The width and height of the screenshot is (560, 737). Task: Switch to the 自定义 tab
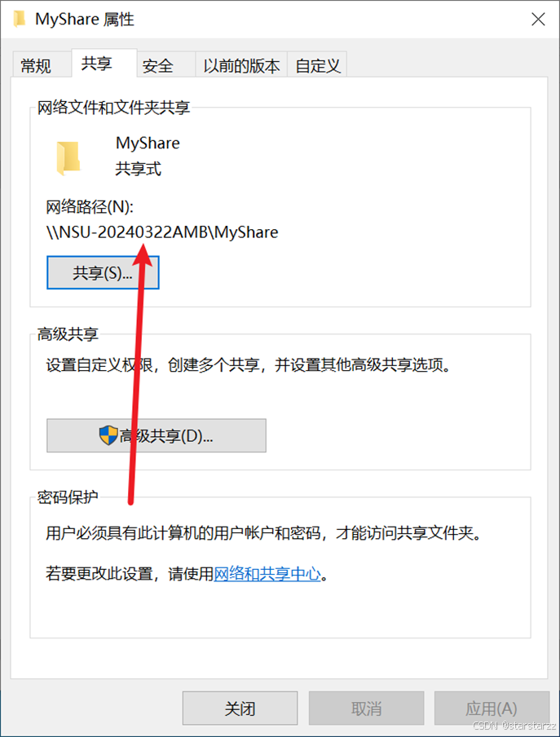tap(318, 66)
